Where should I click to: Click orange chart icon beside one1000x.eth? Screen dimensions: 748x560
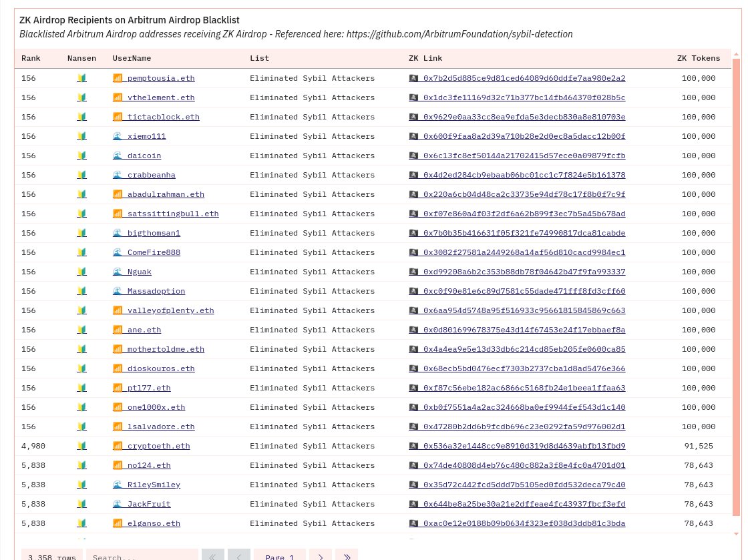point(118,407)
